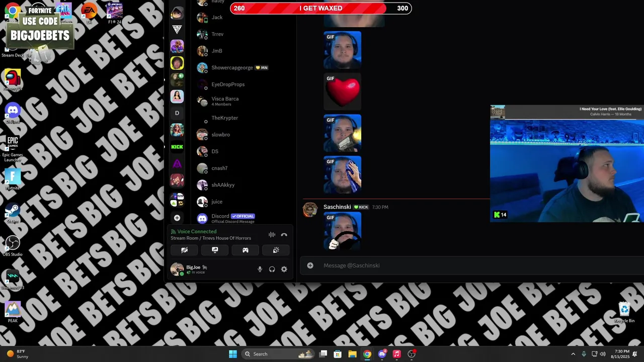Open Fortnite desktop shortcut
This screenshot has width=644, height=362.
13,179
